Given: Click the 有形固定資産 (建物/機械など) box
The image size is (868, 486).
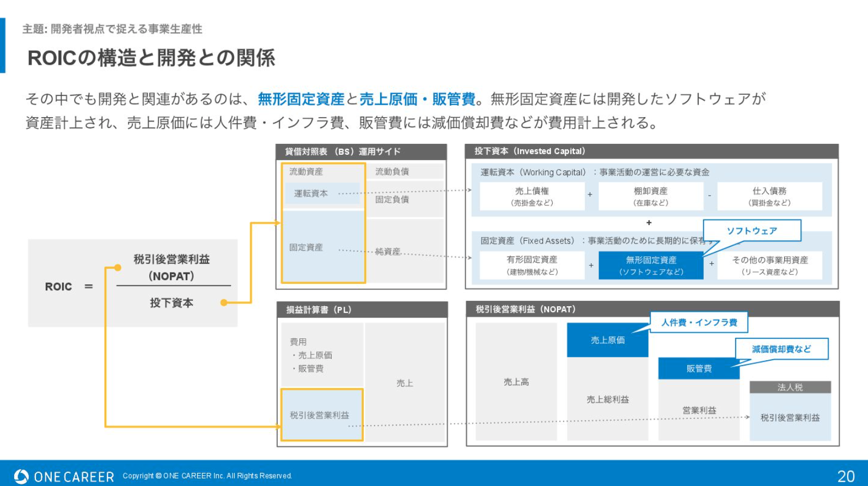Looking at the screenshot, I should click(532, 265).
